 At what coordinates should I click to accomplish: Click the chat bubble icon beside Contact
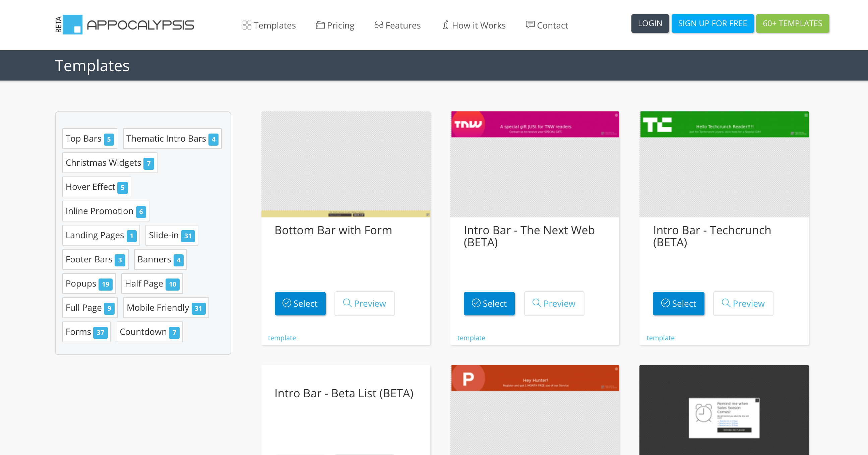pyautogui.click(x=530, y=25)
